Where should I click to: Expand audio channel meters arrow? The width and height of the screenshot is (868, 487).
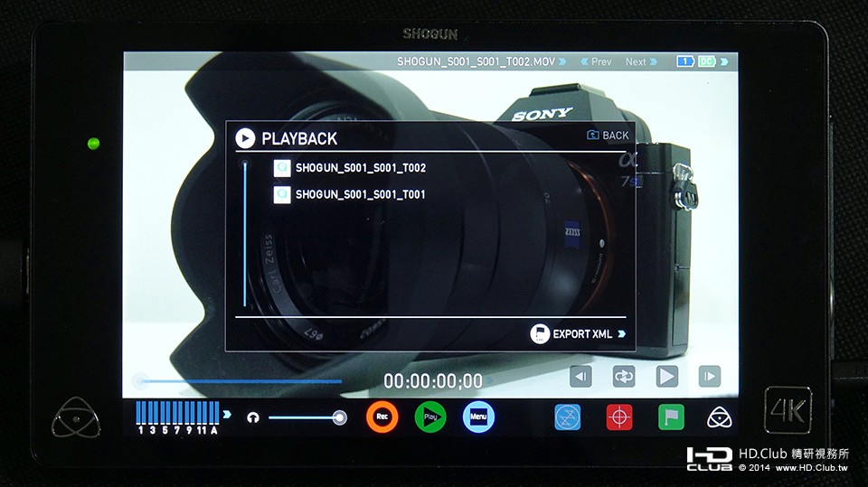point(227,414)
